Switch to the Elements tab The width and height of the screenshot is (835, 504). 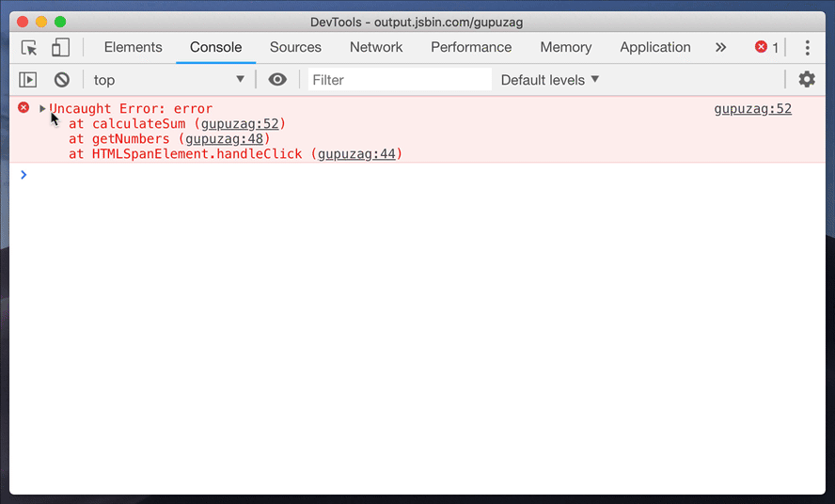pos(133,47)
